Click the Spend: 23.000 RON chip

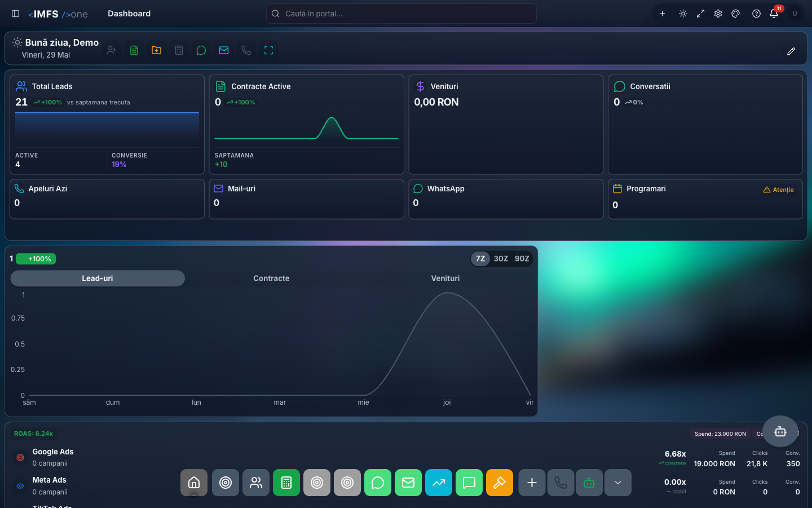point(720,433)
